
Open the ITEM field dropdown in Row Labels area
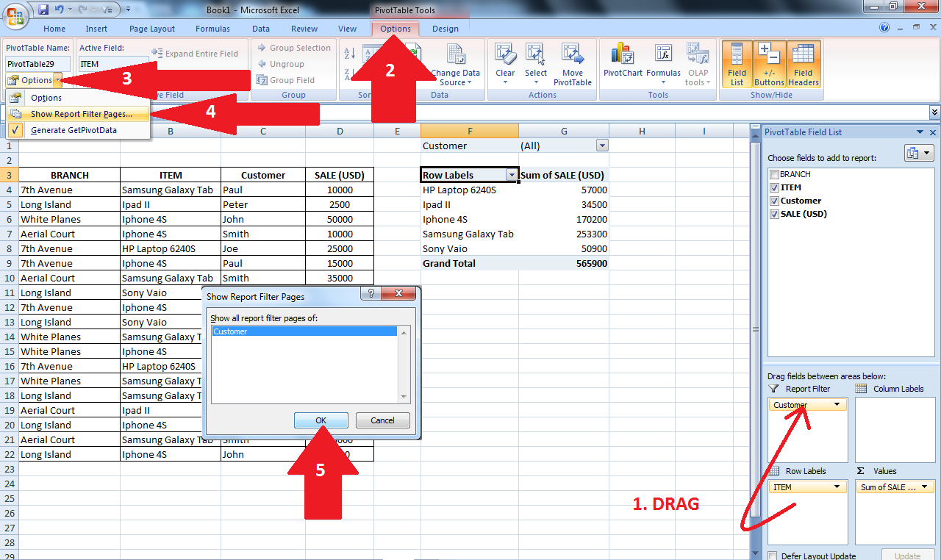[837, 487]
